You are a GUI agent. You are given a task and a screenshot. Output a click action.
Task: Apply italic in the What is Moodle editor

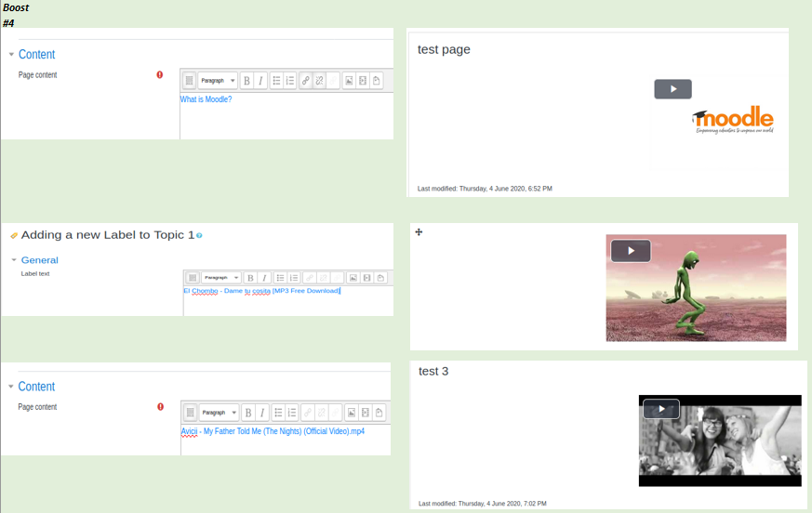[260, 81]
